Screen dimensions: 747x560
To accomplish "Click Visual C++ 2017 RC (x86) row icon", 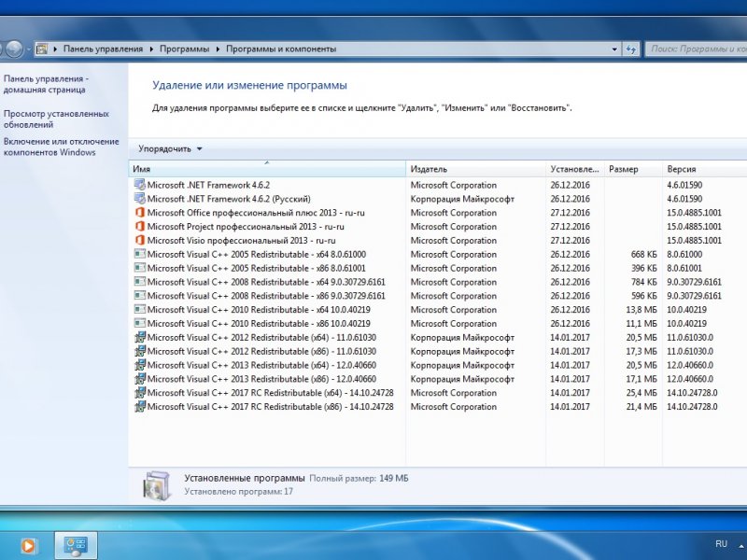I will pyautogui.click(x=139, y=406).
